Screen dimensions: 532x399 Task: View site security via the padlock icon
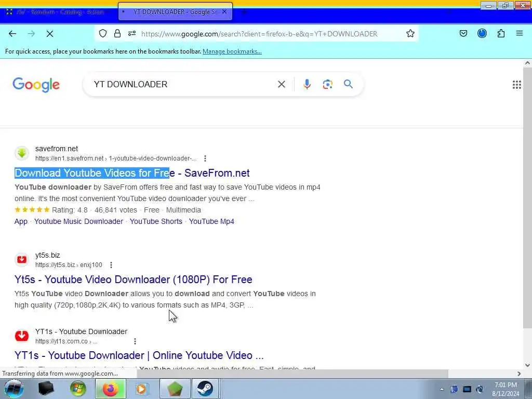tap(117, 33)
